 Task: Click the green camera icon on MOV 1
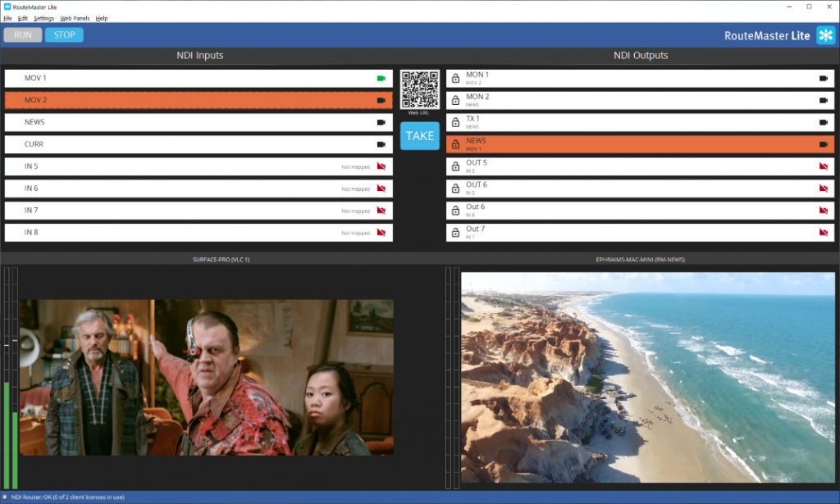point(381,79)
